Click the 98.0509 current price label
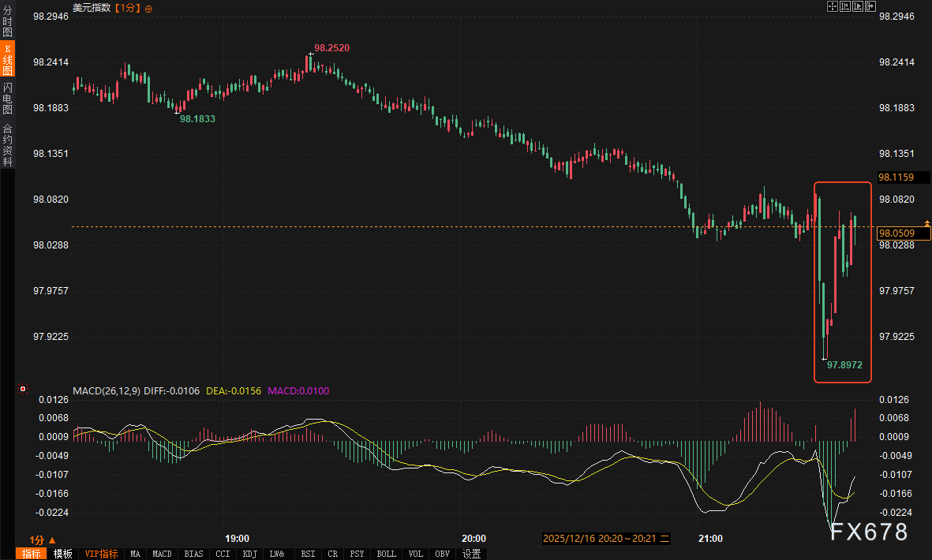Image resolution: width=932 pixels, height=560 pixels. tap(896, 233)
